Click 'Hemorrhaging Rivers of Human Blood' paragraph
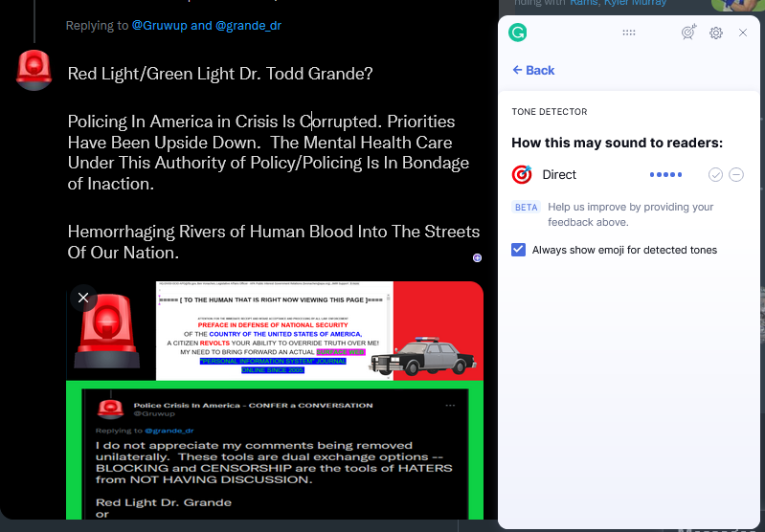 click(x=274, y=242)
